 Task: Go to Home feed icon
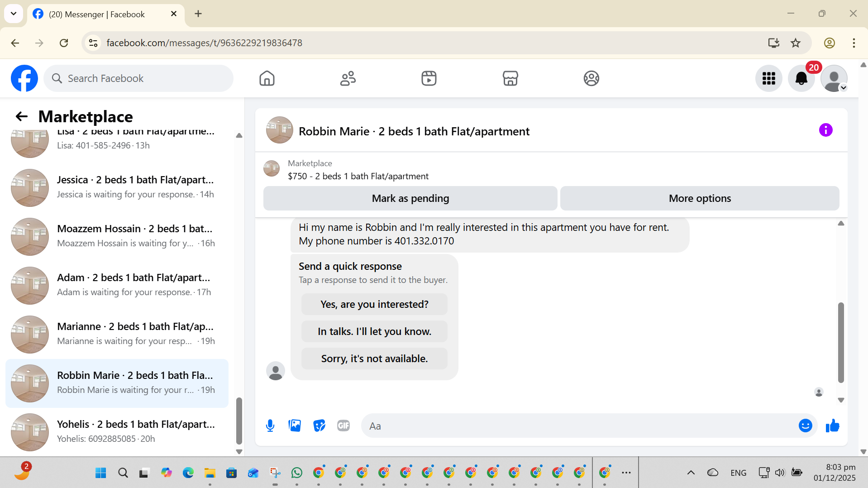coord(267,78)
